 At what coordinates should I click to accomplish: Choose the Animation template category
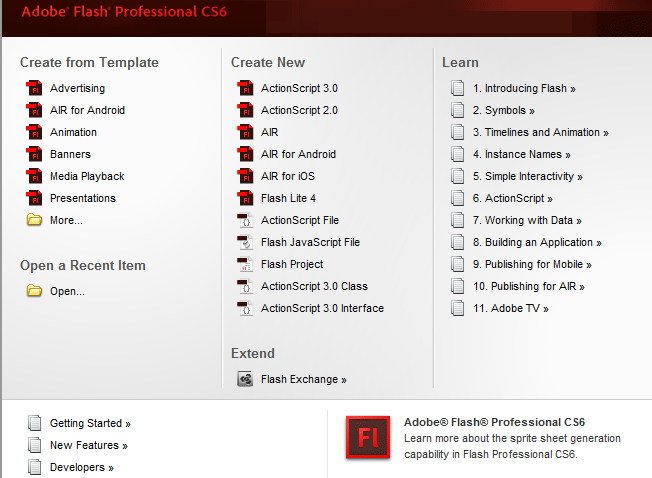pos(73,132)
